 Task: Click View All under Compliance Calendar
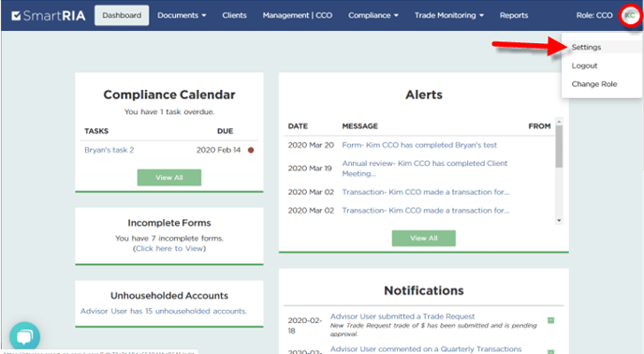click(x=169, y=178)
